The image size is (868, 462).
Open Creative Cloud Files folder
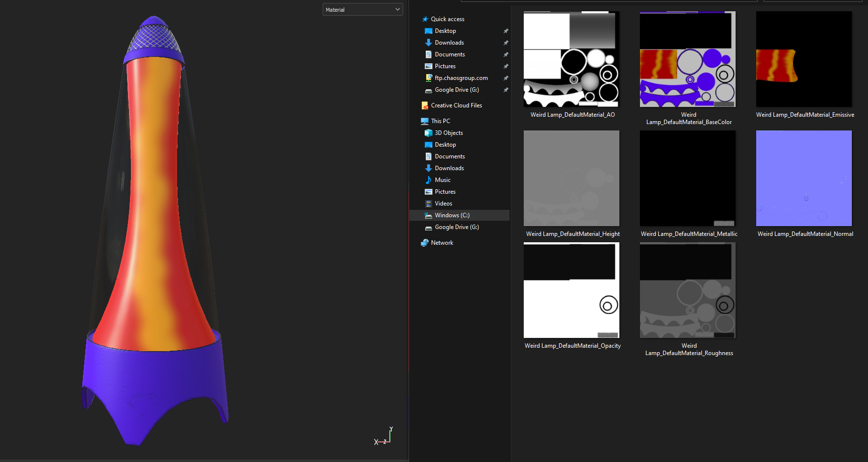coord(456,105)
